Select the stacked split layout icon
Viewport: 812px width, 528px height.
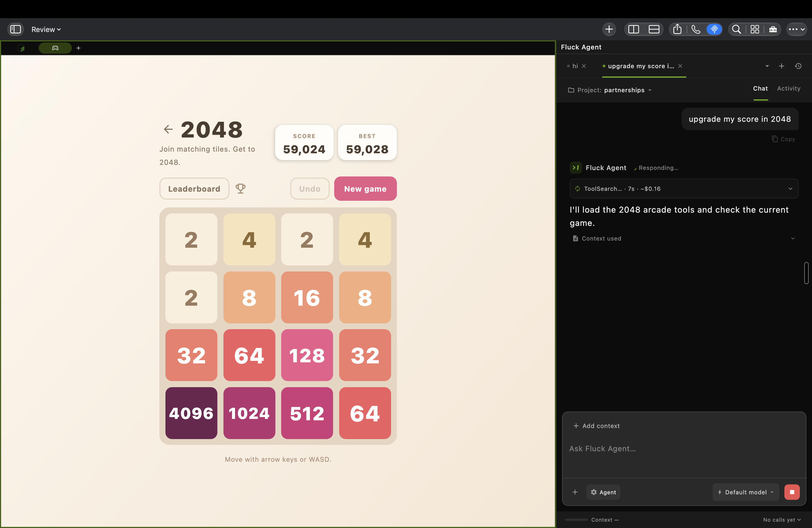tap(654, 29)
